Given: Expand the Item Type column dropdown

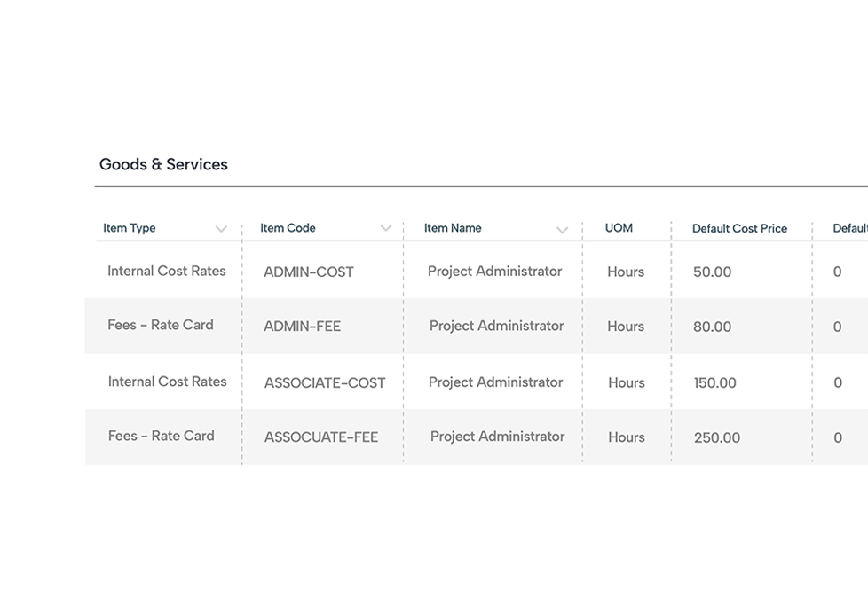Looking at the screenshot, I should click(221, 229).
